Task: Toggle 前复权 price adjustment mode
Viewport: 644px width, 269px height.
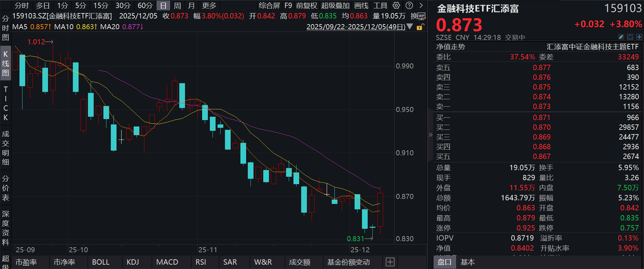Action: pos(306,5)
